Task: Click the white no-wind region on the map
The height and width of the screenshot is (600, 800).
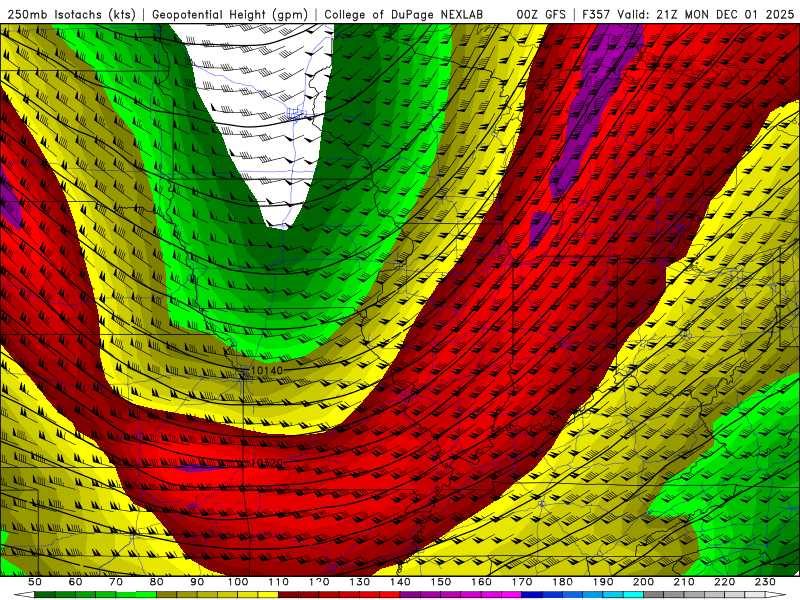Action: [x=265, y=117]
